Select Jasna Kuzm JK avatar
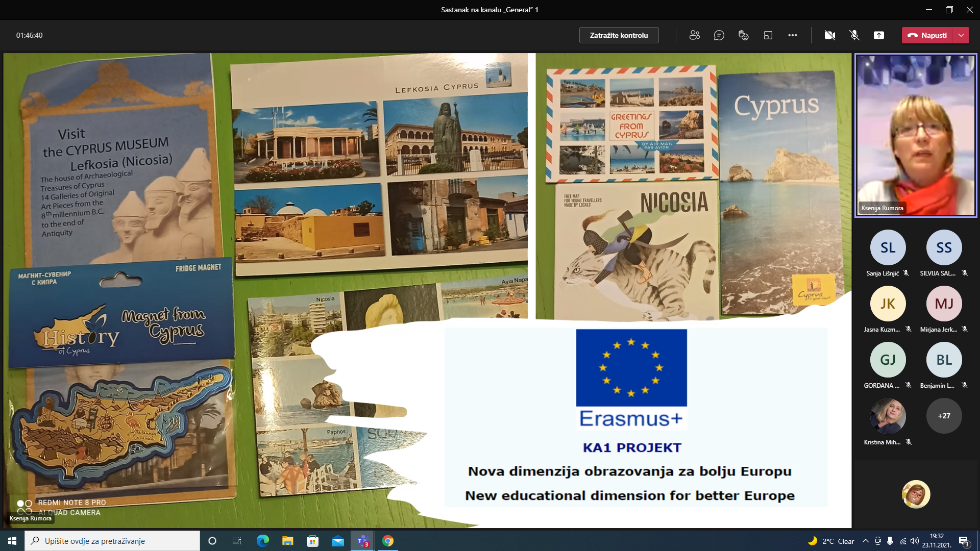 [x=888, y=304]
